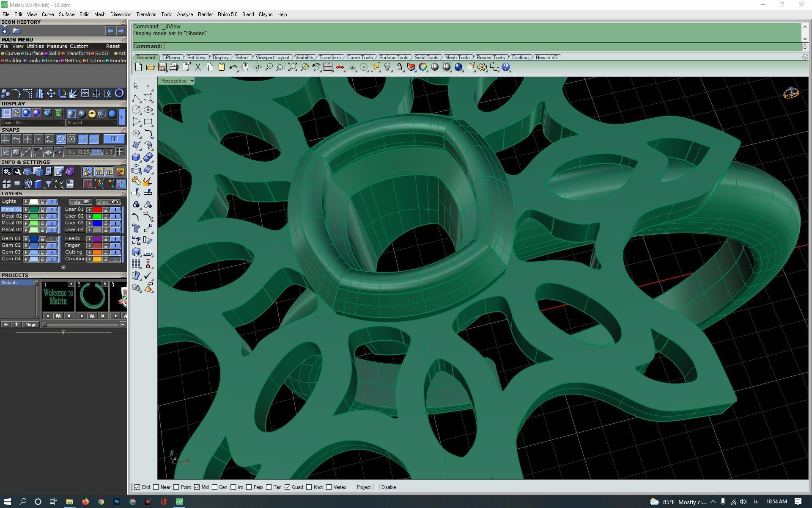Viewport: 812px width, 508px height.
Task: Open the color wheel Object Properties icon
Action: coord(422,67)
